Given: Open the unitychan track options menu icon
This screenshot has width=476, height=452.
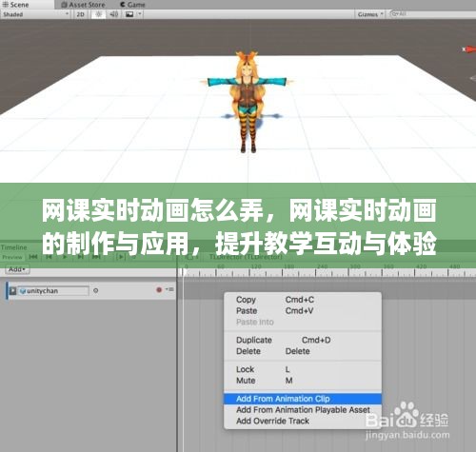Looking at the screenshot, I should point(170,289).
